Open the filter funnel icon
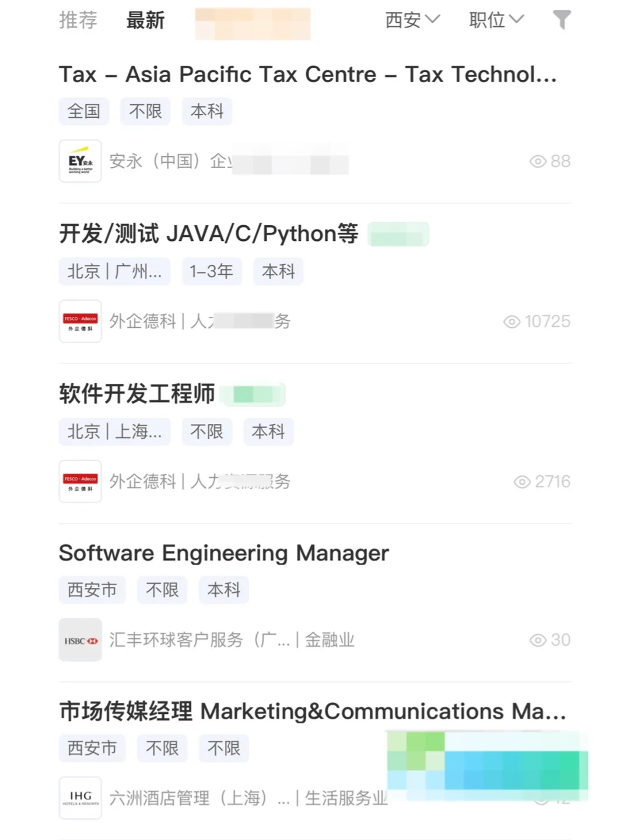This screenshot has height=840, width=630. pyautogui.click(x=562, y=20)
